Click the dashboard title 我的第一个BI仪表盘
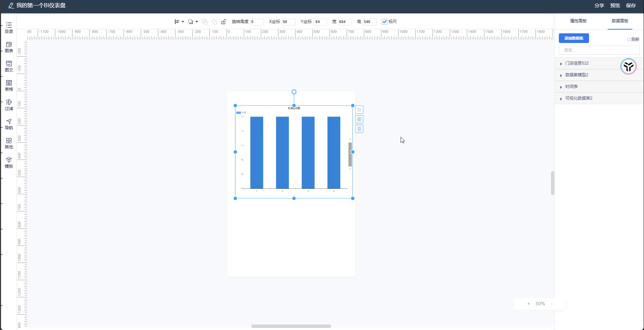The width and height of the screenshot is (644, 330). click(41, 5)
